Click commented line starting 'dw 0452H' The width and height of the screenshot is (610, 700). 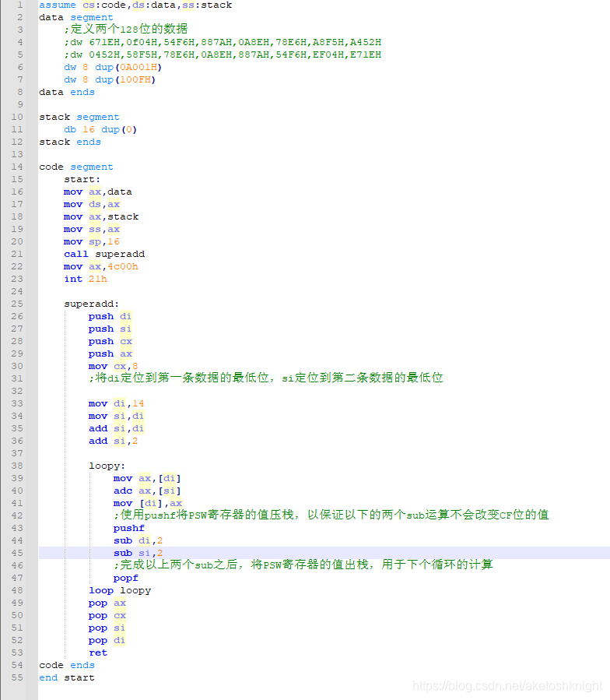coord(223,55)
